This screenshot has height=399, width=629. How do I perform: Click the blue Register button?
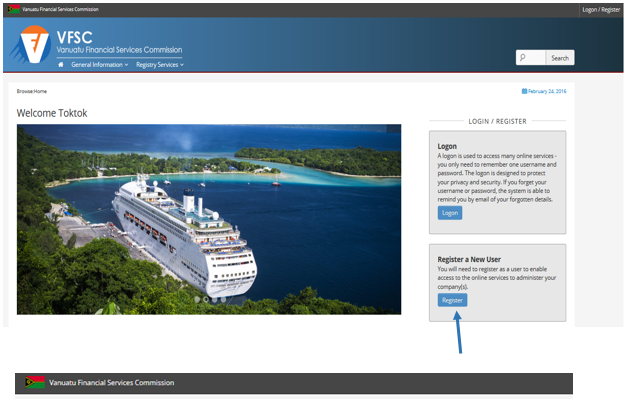coord(452,300)
